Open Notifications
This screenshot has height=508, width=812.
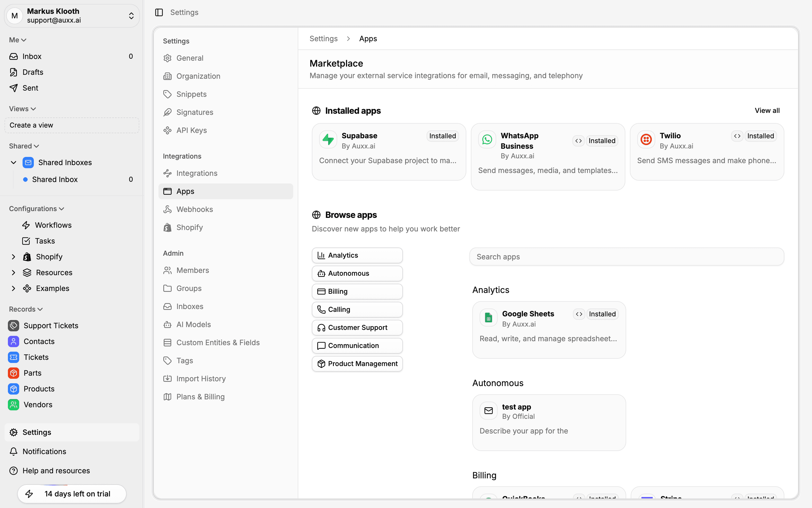point(71,451)
